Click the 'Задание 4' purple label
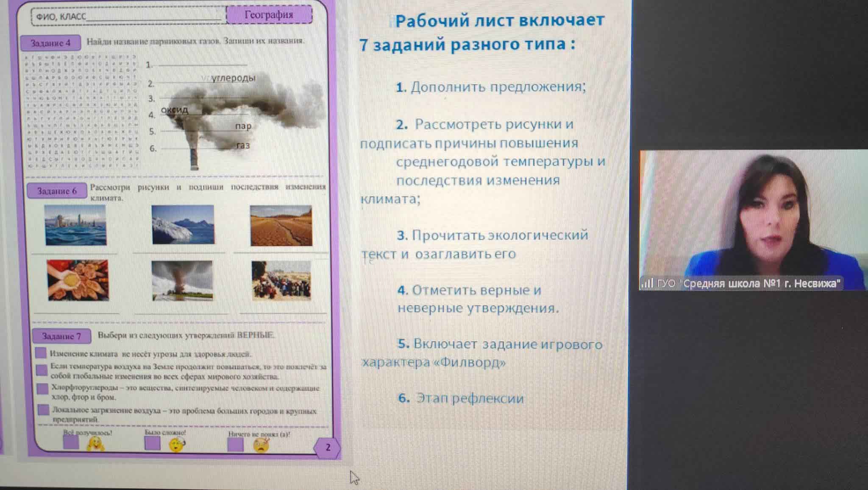Viewport: 868px width, 490px height. point(50,43)
